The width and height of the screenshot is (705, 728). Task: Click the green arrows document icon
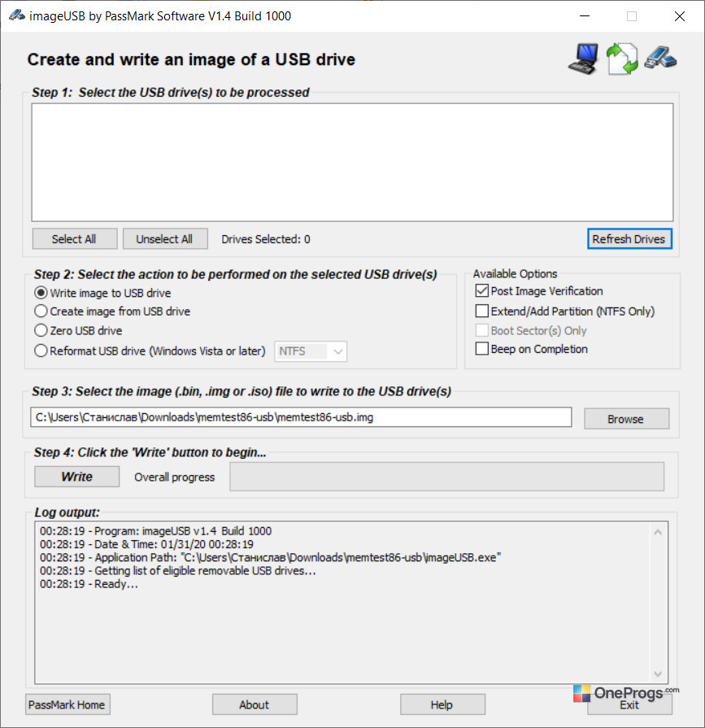[x=622, y=59]
